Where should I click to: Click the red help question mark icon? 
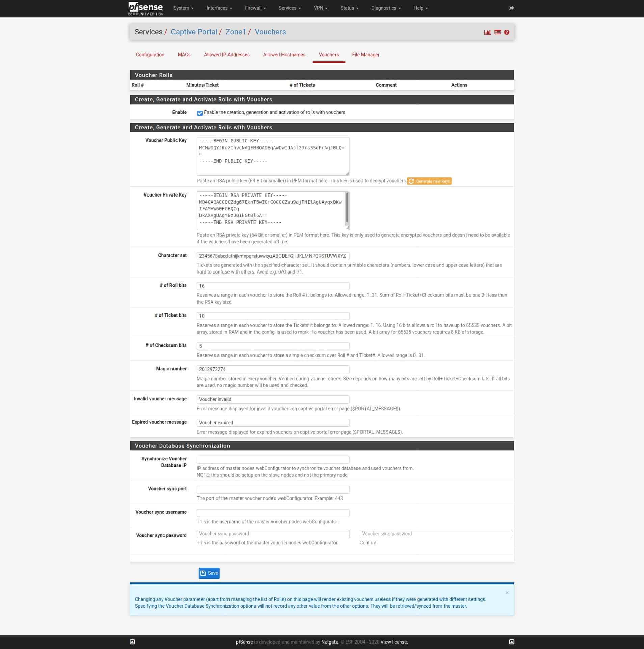tap(507, 32)
